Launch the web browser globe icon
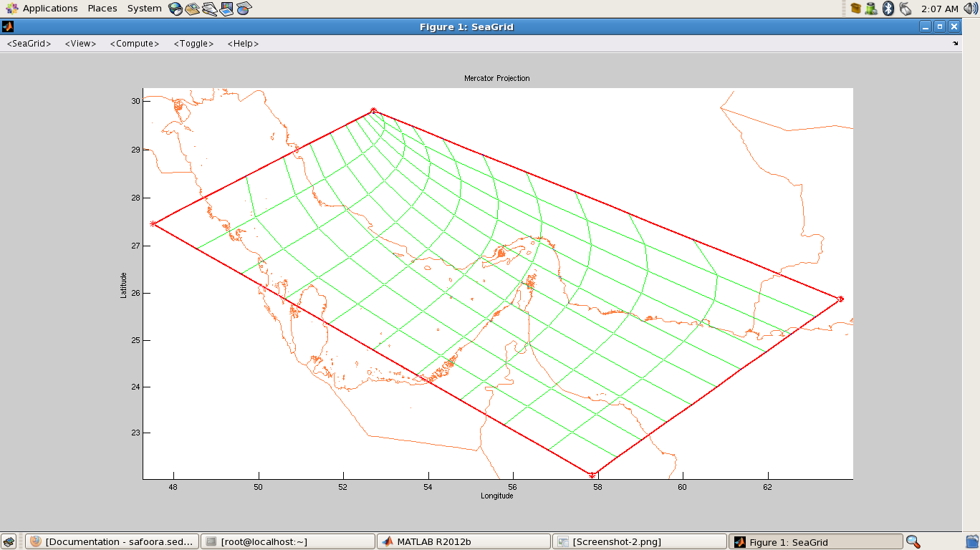The height and width of the screenshot is (550, 980). pyautogui.click(x=176, y=9)
